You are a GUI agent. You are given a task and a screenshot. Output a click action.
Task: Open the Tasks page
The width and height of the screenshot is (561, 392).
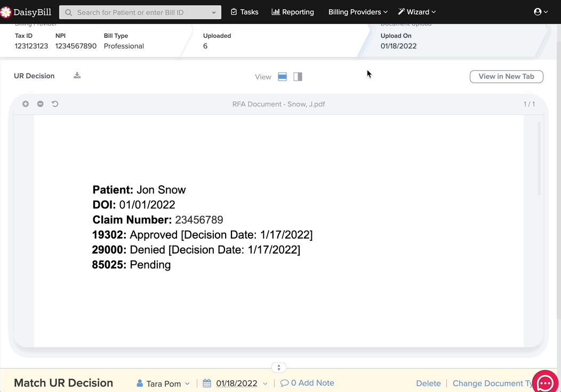click(x=245, y=12)
